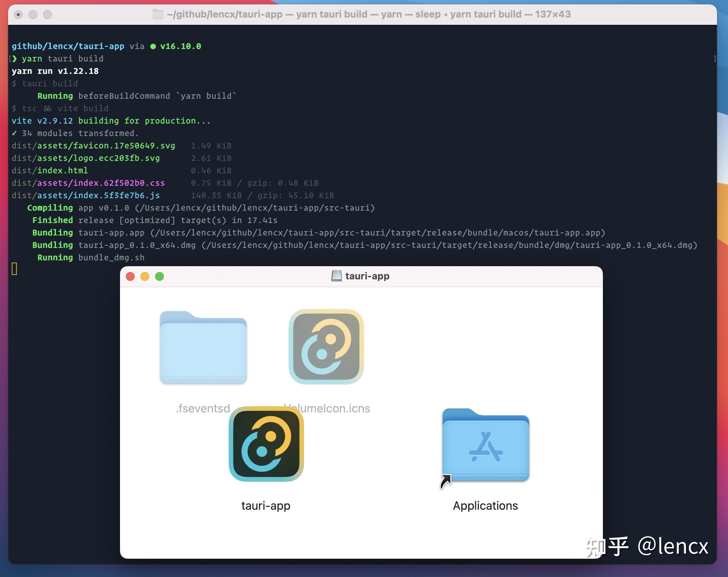
Task: Click the "Running bundle_dmg.sh" output line
Action: pos(91,257)
